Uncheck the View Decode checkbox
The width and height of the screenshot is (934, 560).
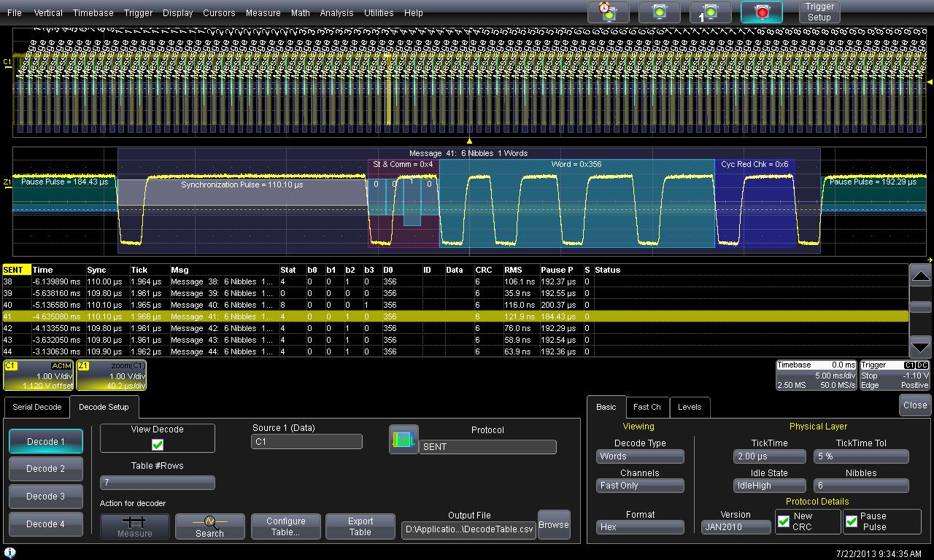158,444
